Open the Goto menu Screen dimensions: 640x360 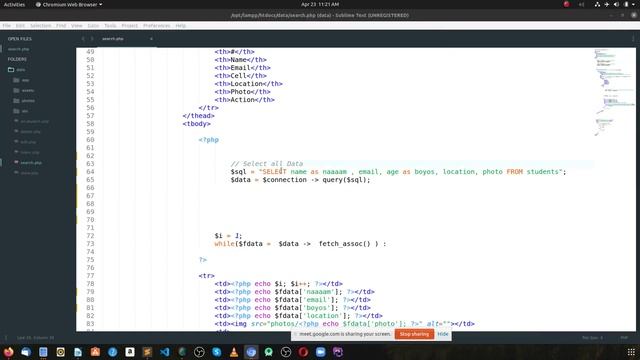pyautogui.click(x=93, y=25)
